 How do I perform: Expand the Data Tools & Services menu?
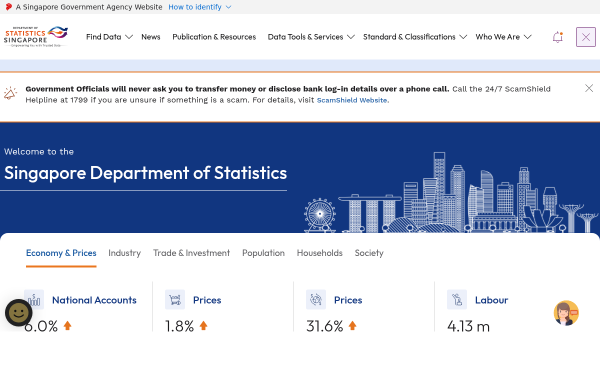tap(311, 37)
